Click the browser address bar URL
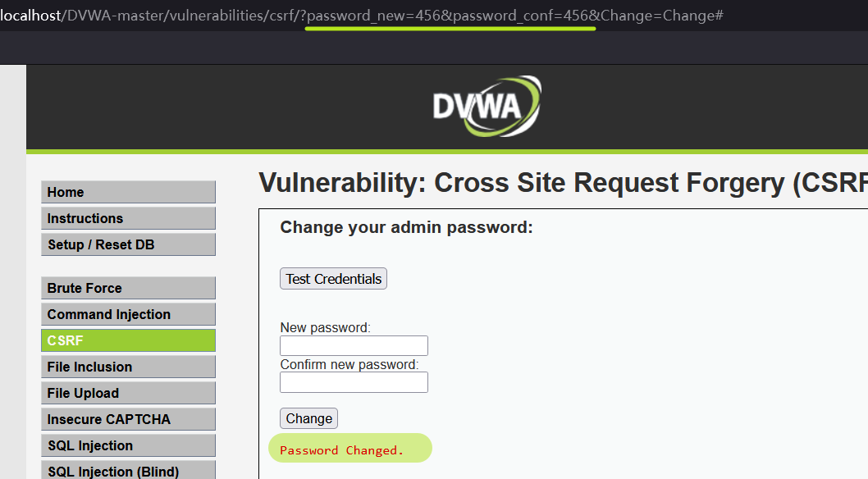868x479 pixels. tap(361, 15)
